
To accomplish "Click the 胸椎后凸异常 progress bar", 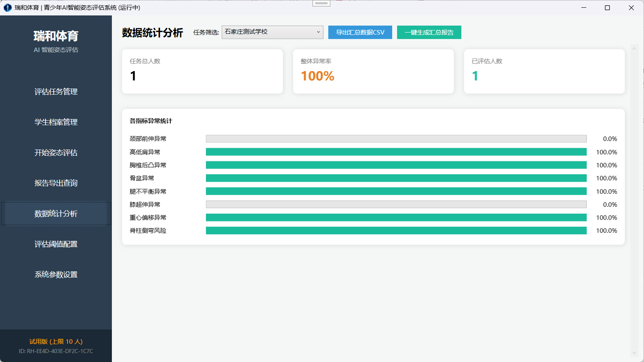I will (x=396, y=165).
